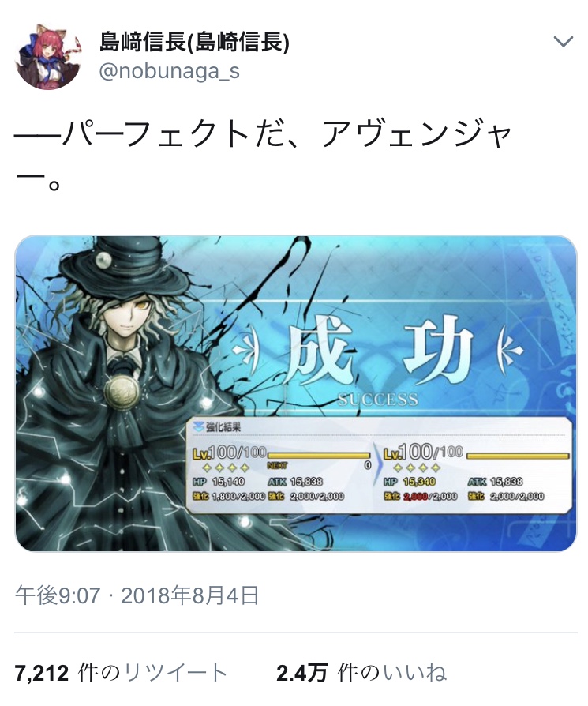Viewport: 588px width, 706px height.
Task: Click the SUCCESS caption under 成功
Action: coord(378,400)
